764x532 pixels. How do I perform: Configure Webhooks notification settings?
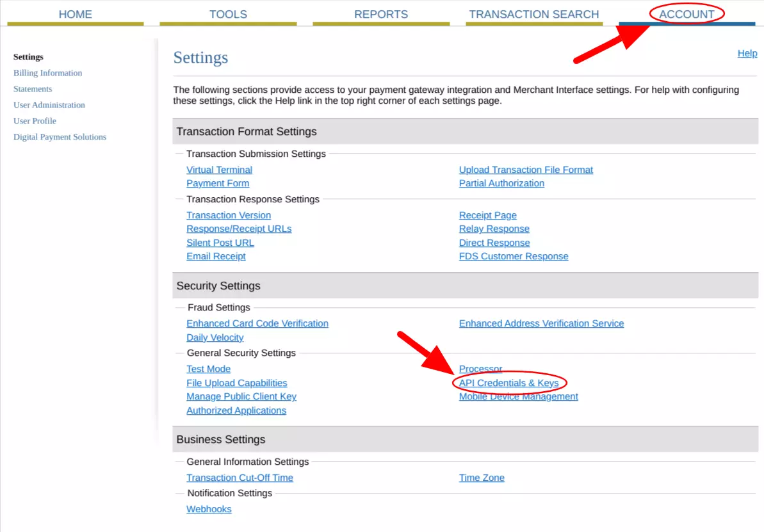pos(209,508)
